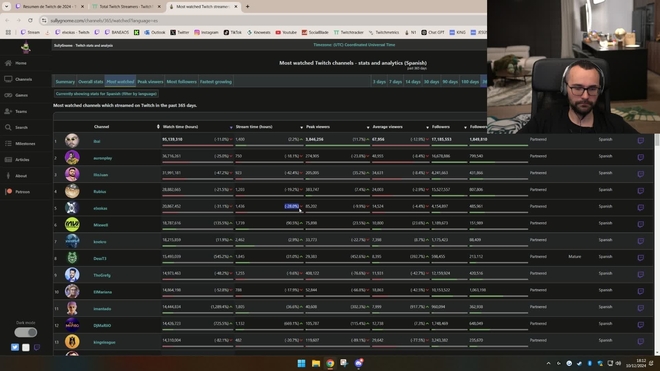Switch to the Fastest growing tab
This screenshot has width=660, height=371.
216,82
